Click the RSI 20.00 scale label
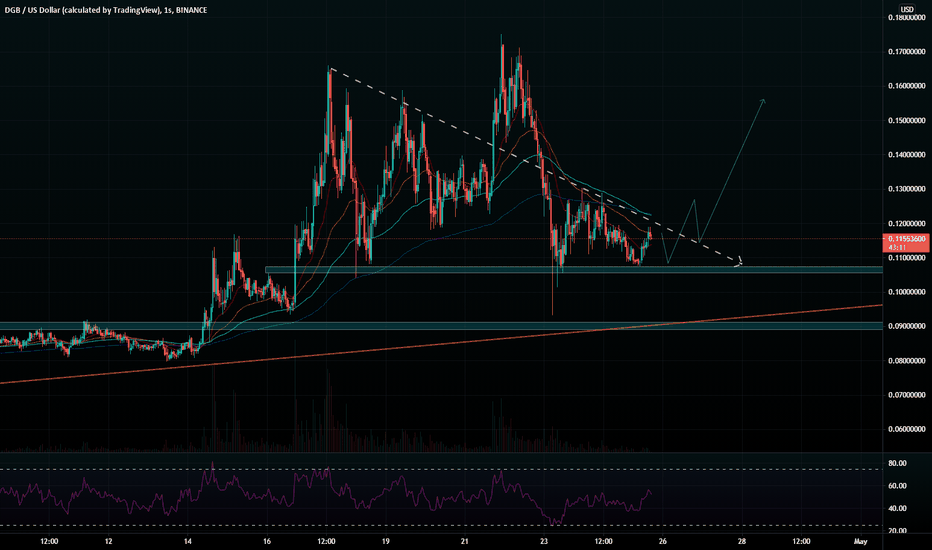 tap(897, 530)
